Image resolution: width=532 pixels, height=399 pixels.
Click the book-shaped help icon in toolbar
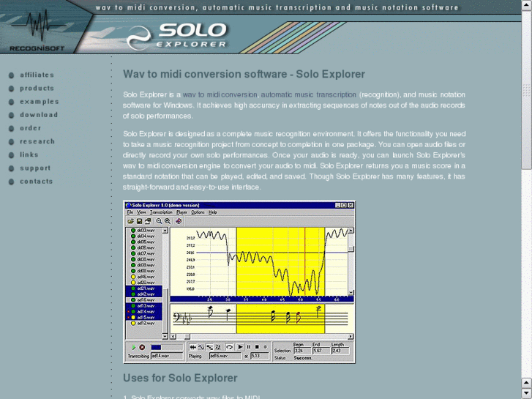coord(179,221)
